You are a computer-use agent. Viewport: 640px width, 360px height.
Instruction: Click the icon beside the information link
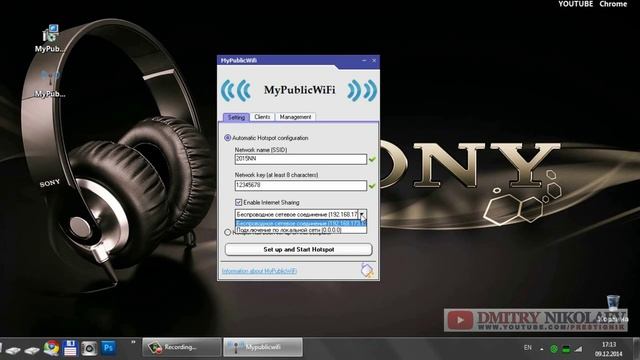tap(367, 270)
